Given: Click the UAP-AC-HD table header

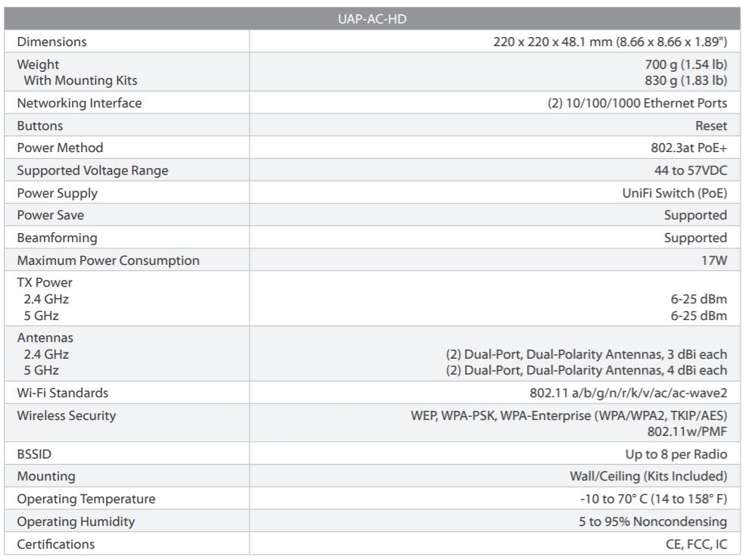Looking at the screenshot, I should point(372,19).
